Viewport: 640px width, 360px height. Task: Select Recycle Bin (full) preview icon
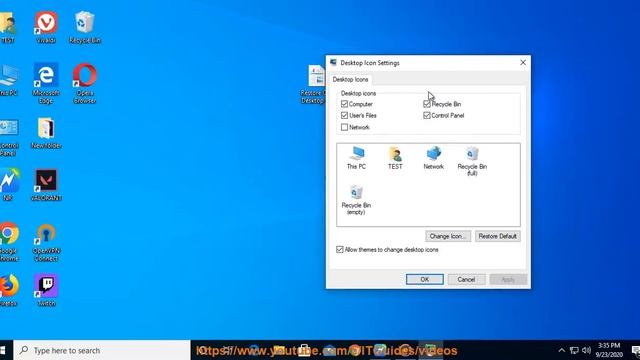(x=472, y=161)
